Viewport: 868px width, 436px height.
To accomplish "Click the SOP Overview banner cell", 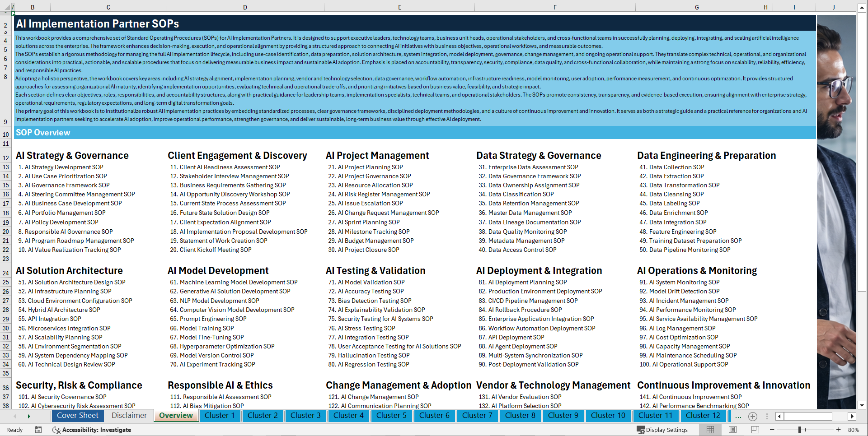I will [415, 133].
